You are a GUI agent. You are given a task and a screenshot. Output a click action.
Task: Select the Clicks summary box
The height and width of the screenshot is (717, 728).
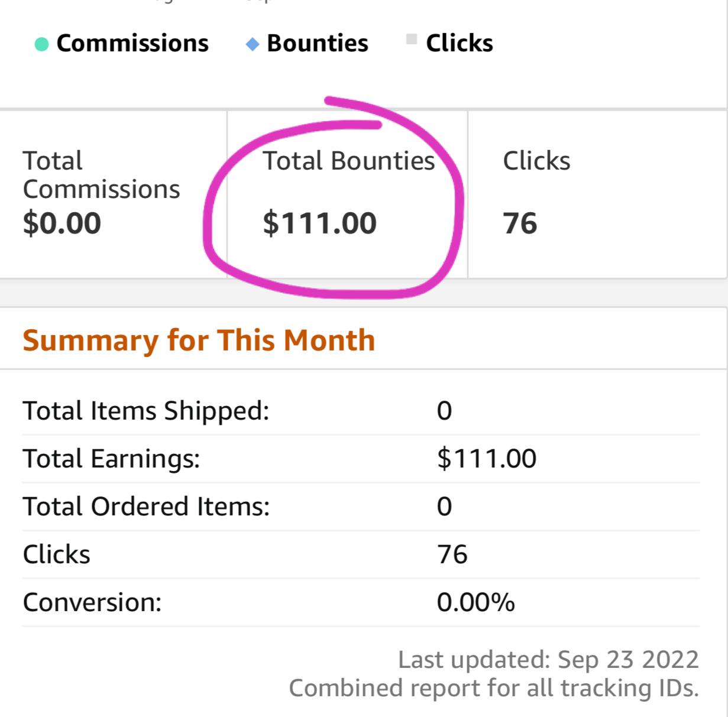[x=598, y=194]
